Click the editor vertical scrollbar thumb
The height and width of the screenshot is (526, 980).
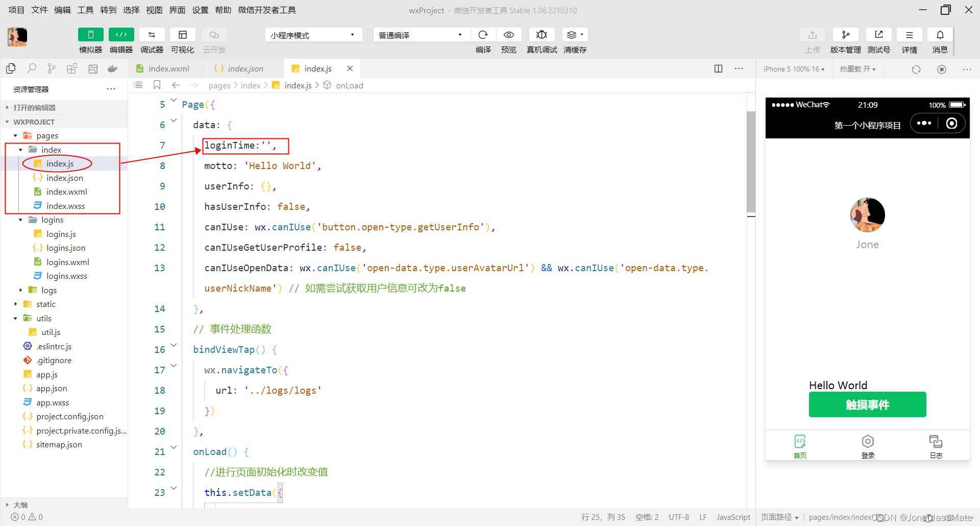(751, 161)
